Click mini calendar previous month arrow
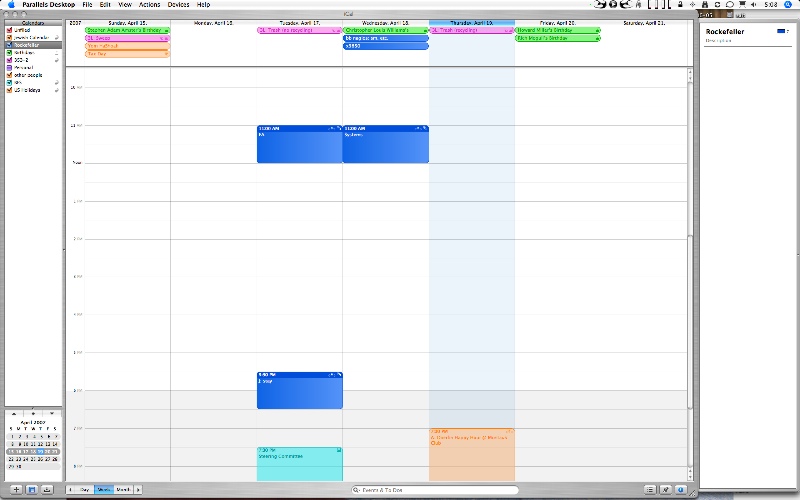The image size is (800, 500). pos(15,412)
